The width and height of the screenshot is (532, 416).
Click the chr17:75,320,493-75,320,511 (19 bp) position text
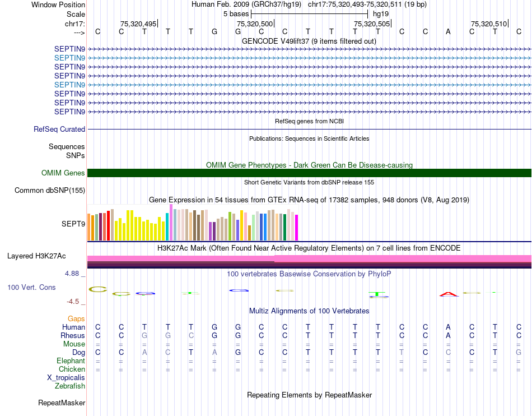point(367,4)
